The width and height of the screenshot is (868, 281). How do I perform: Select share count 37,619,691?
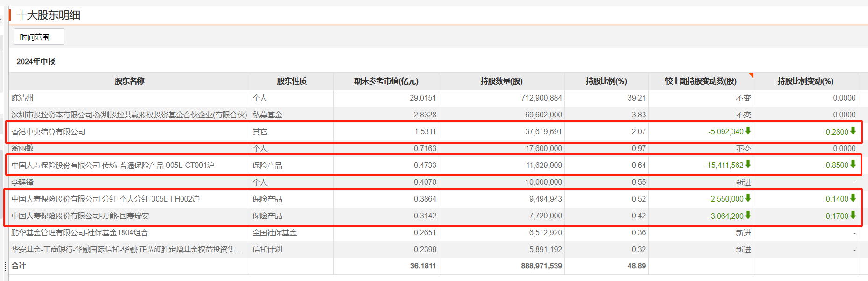[543, 132]
